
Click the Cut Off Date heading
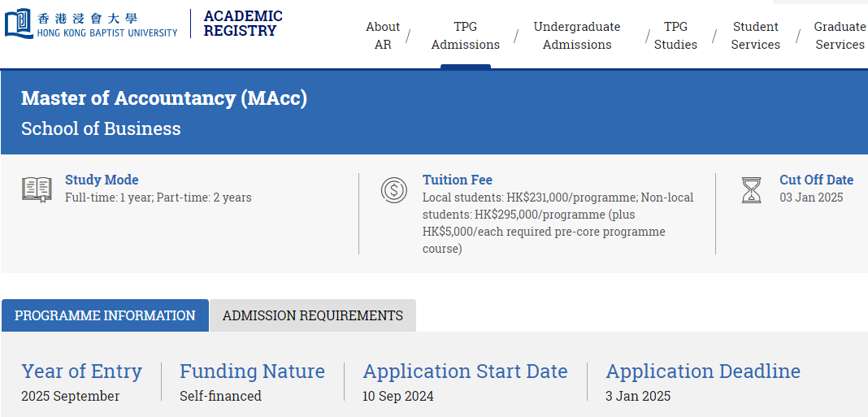click(816, 180)
